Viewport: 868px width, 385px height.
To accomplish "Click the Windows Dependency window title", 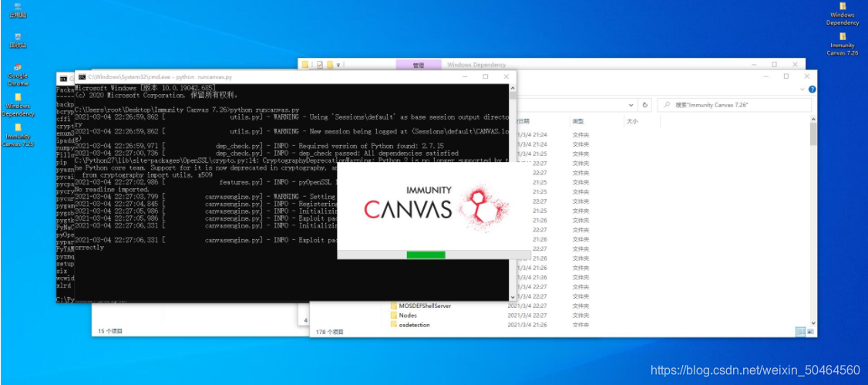I will [x=476, y=65].
